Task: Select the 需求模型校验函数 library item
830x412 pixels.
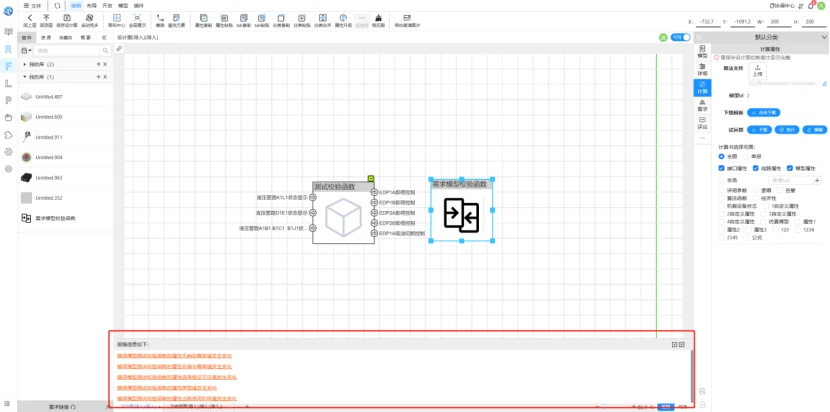Action: (x=65, y=218)
